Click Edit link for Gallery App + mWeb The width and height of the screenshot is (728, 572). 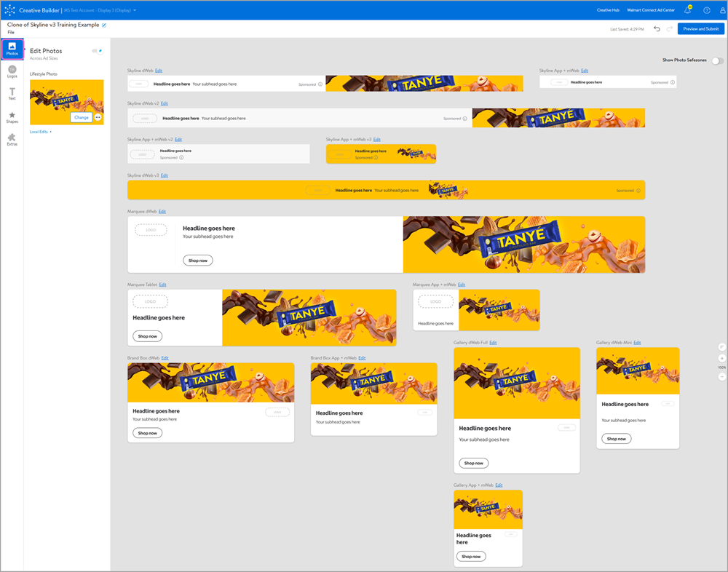coord(499,485)
